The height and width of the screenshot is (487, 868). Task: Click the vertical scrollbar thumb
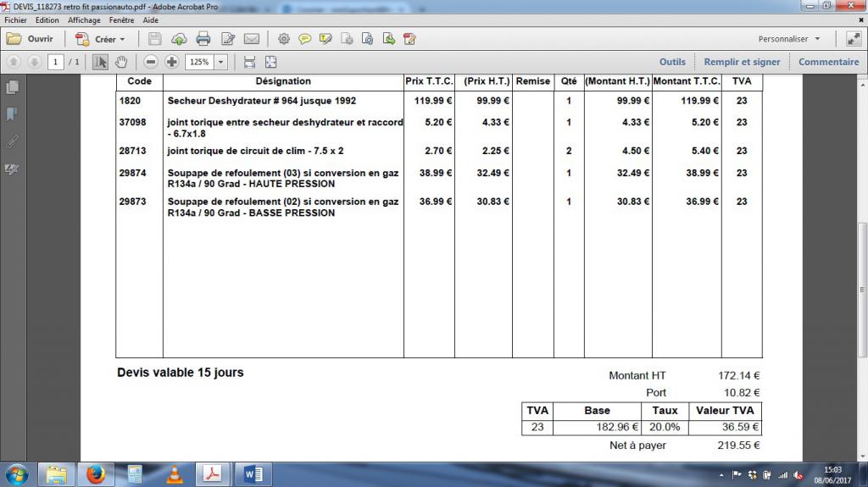862,289
